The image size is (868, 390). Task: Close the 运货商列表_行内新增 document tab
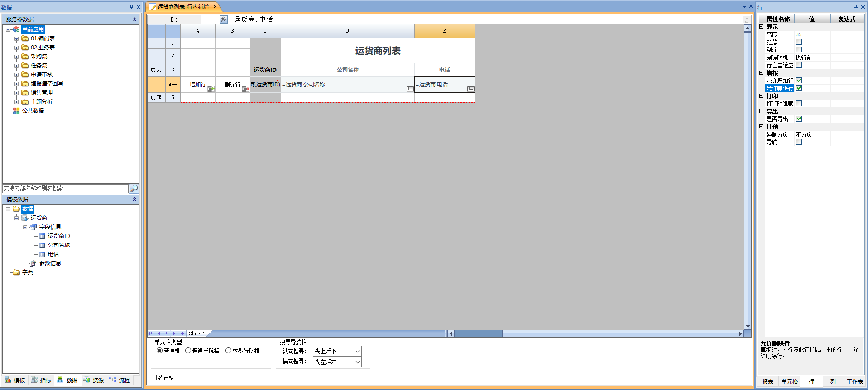[215, 7]
